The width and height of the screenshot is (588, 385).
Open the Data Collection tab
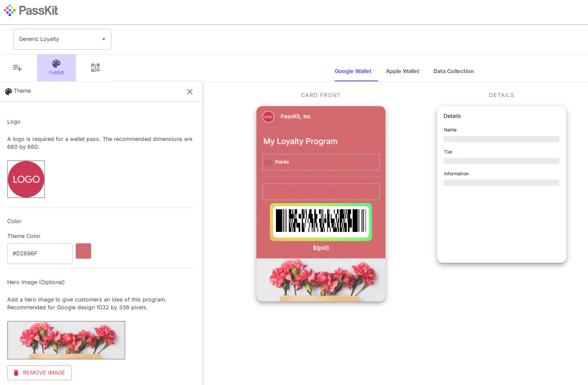click(453, 71)
